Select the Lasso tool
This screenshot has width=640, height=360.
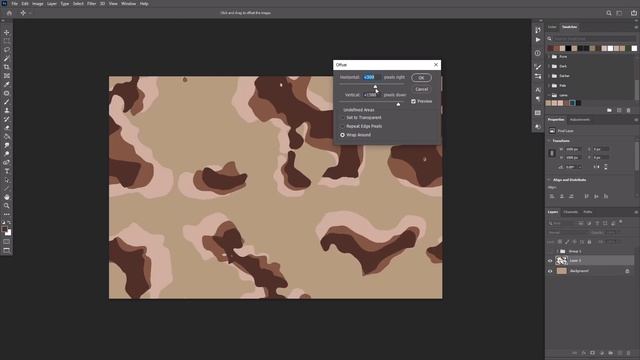(x=7, y=50)
